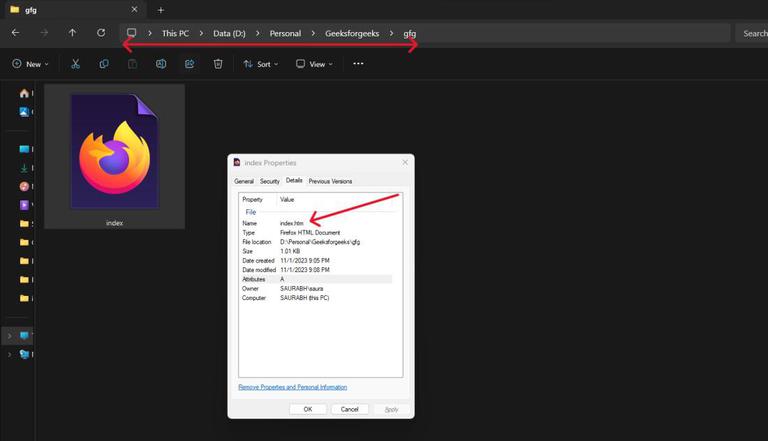The image size is (768, 441).
Task: Open Gallery in the navigation sidebar
Action: click(25, 112)
